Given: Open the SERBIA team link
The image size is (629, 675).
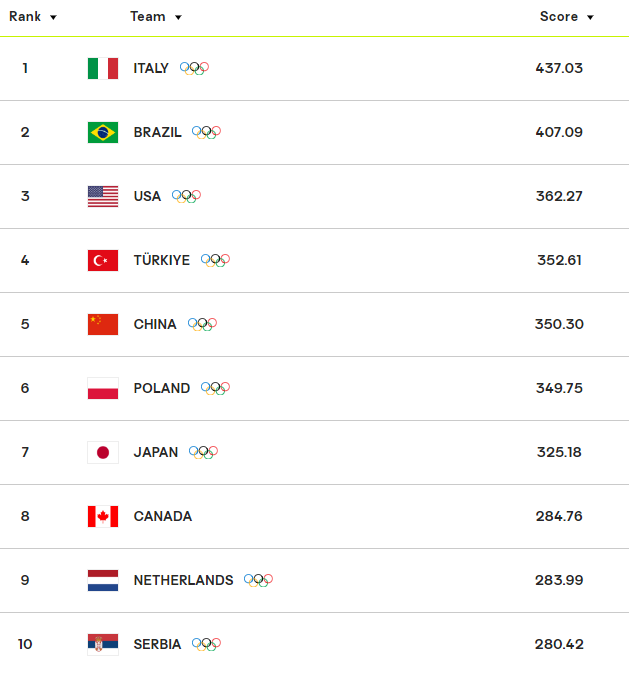Looking at the screenshot, I should tap(157, 644).
